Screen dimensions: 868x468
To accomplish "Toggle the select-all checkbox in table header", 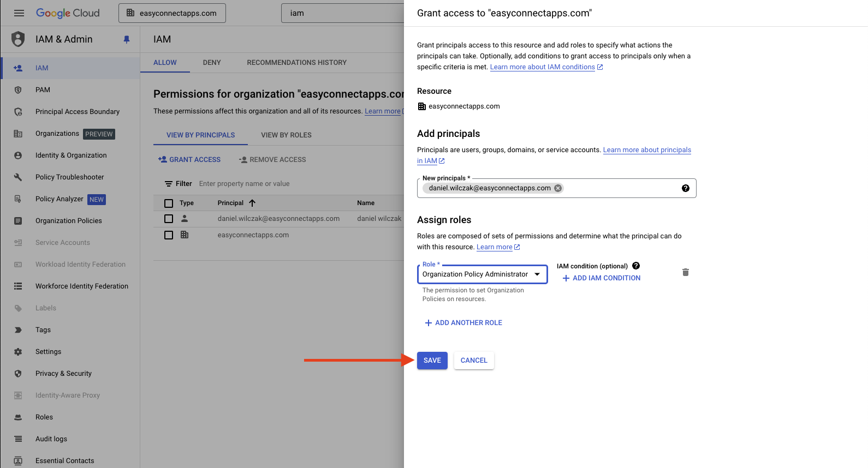I will pyautogui.click(x=169, y=203).
